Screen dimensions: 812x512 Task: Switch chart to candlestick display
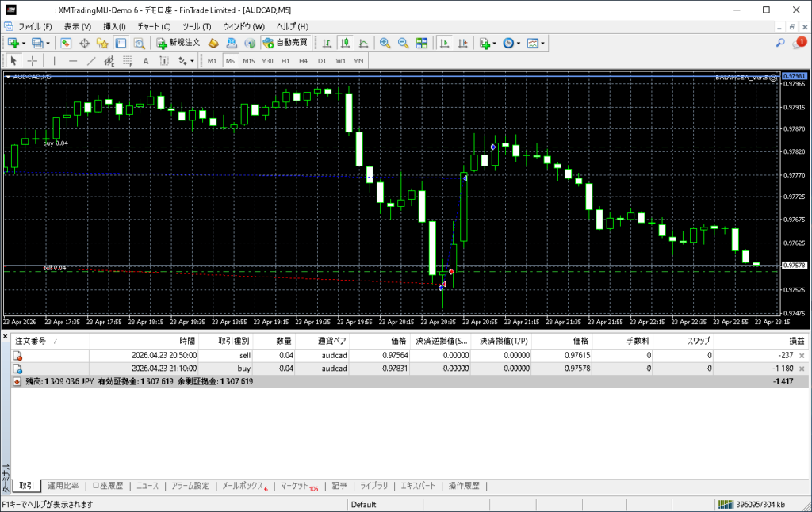click(x=345, y=43)
